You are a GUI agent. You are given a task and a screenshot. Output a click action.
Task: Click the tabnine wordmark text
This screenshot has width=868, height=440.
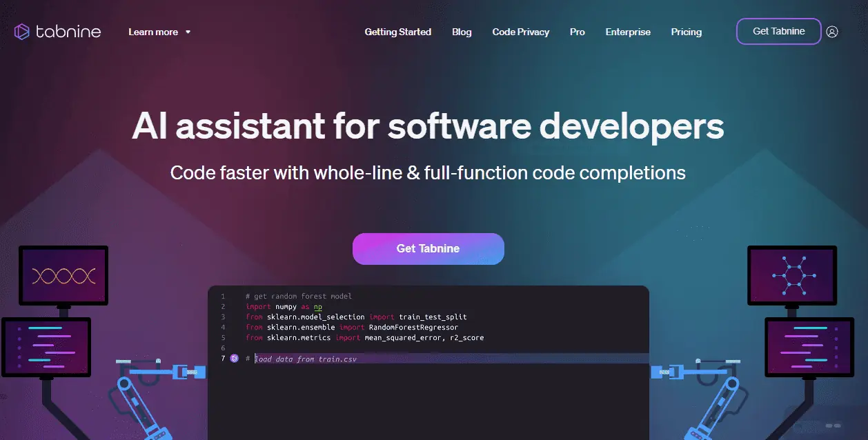[x=68, y=32]
